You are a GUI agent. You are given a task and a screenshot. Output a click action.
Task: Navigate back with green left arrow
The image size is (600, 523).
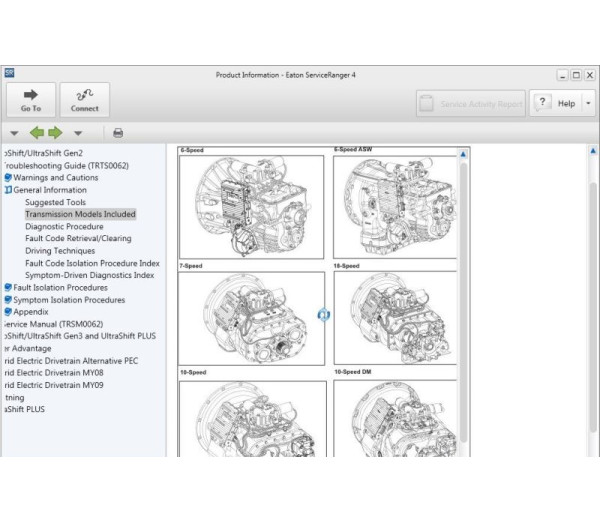[36, 132]
